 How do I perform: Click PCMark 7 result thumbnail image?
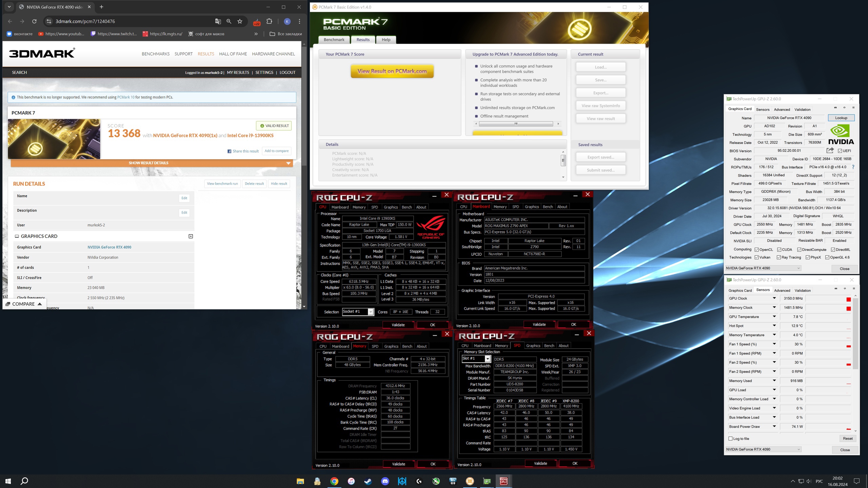point(54,139)
